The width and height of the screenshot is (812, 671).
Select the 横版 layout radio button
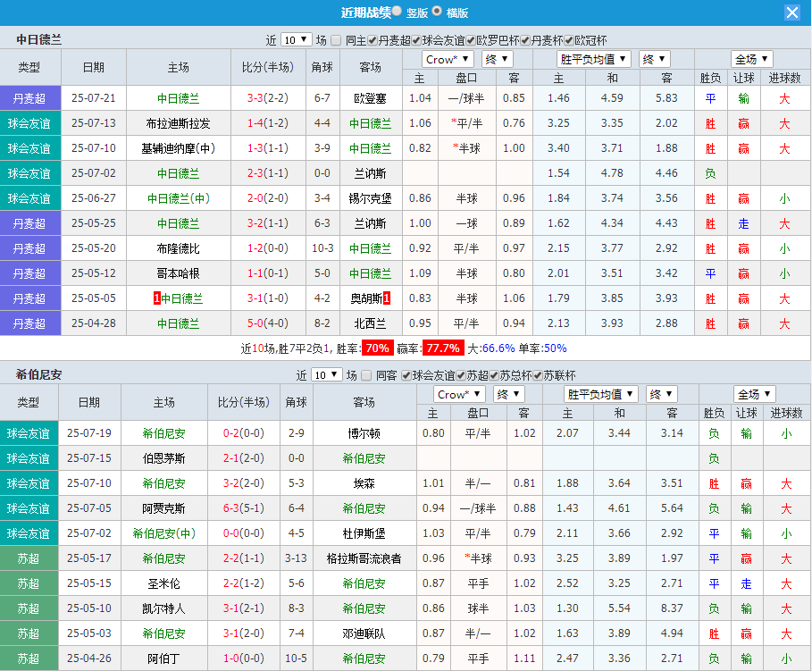coord(437,13)
